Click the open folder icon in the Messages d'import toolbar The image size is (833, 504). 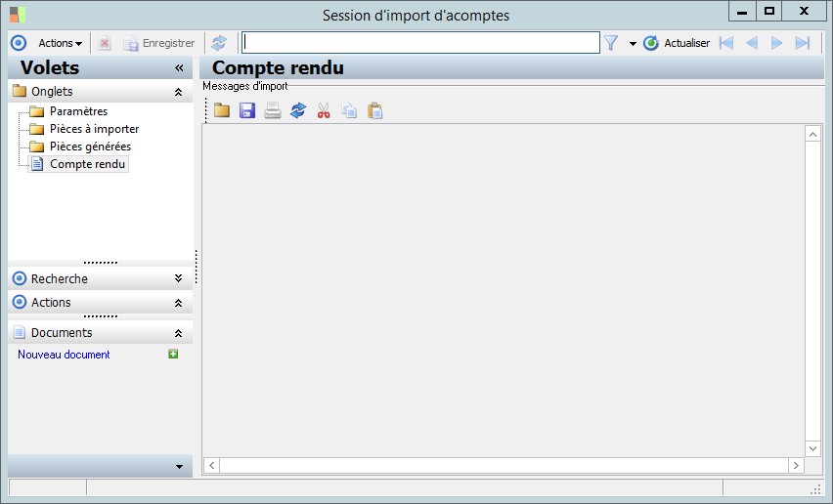pos(222,110)
